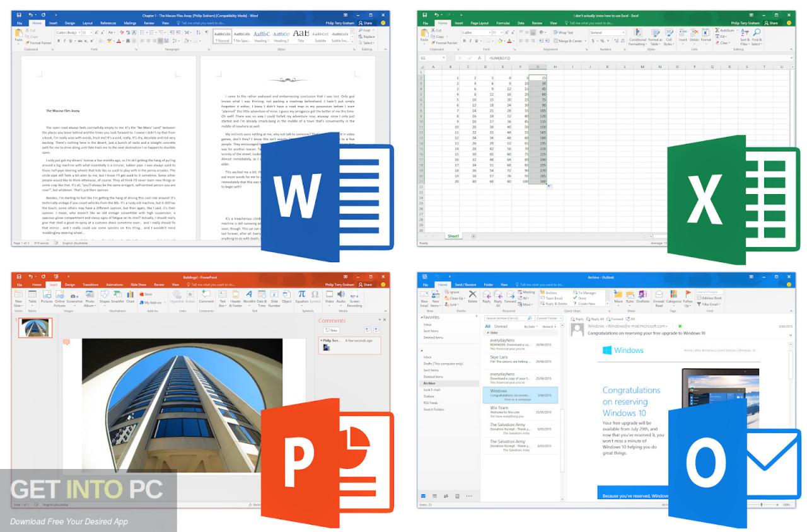Click Conditional Formatting in the Excel ribbon
This screenshot has height=532, width=807.
click(x=637, y=37)
